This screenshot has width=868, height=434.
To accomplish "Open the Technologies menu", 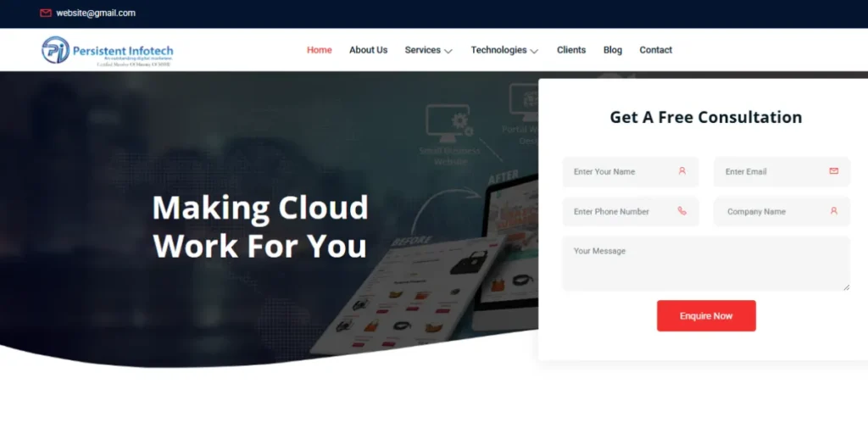I will 498,50.
